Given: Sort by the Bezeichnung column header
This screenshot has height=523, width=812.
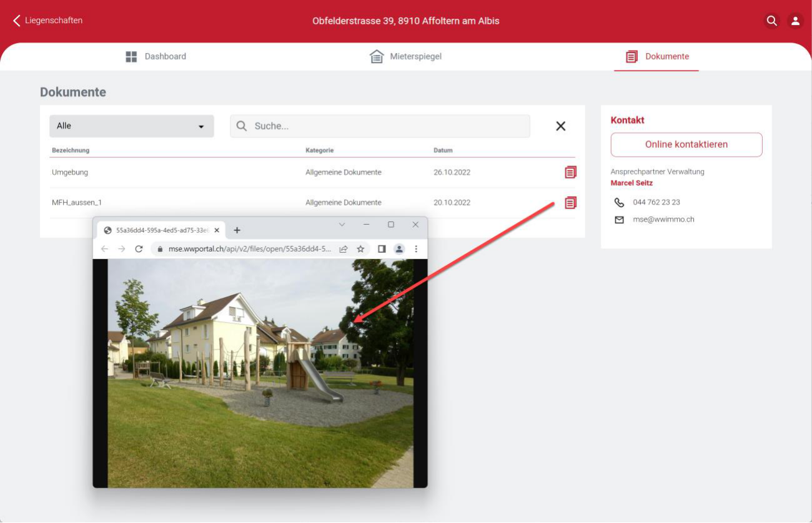Looking at the screenshot, I should click(71, 150).
